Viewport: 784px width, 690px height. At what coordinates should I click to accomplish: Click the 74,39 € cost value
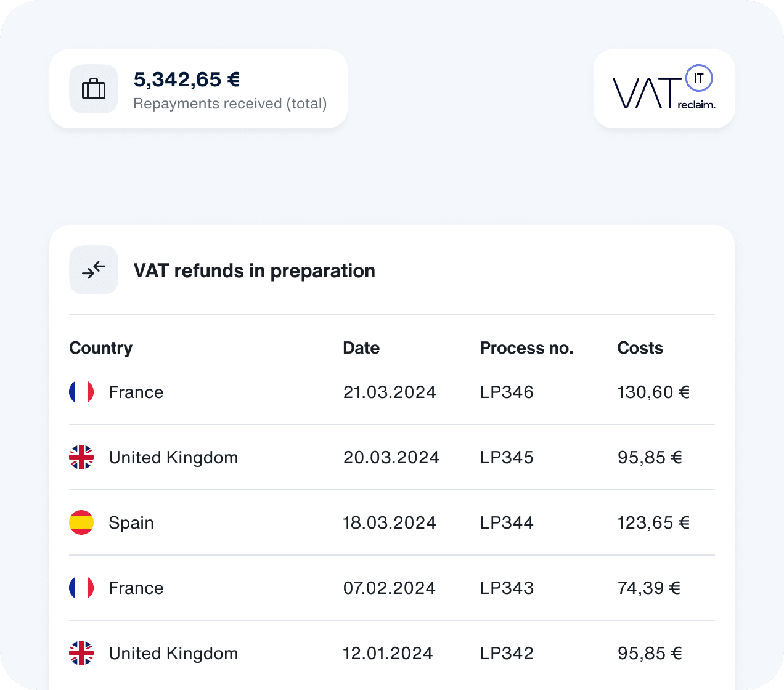pos(648,588)
